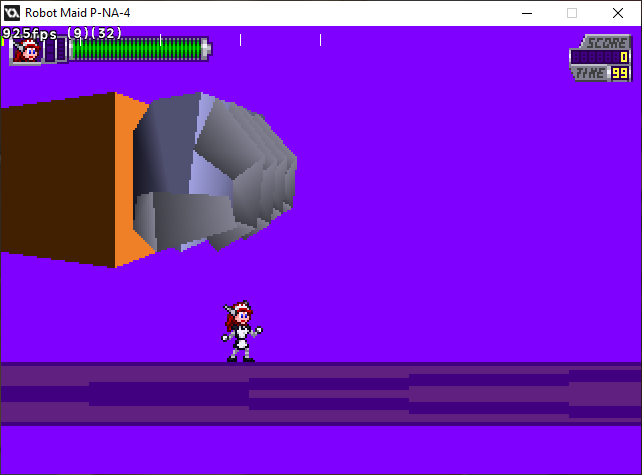Click the robot maid portrait in HUD
Screen dimensions: 642x475
(x=26, y=51)
